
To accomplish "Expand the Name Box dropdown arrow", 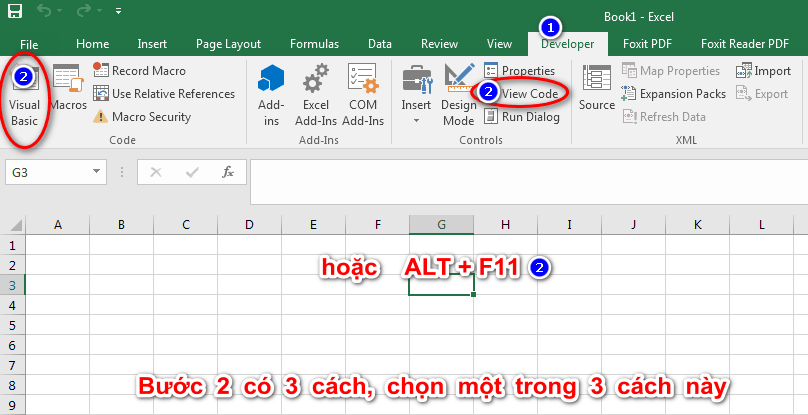I will 96,172.
